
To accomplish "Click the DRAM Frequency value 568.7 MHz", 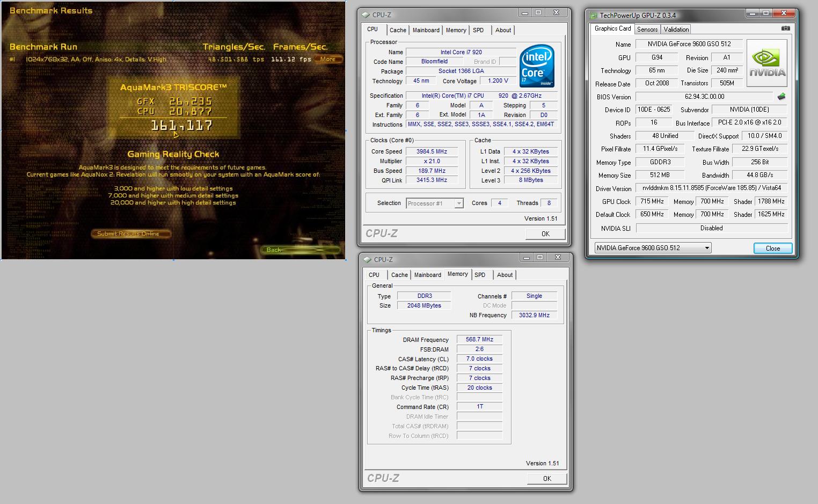I will (479, 339).
